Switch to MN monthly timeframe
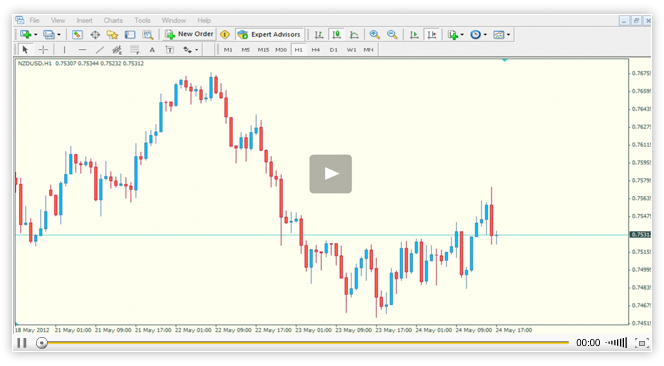Image resolution: width=664 pixels, height=366 pixels. click(x=368, y=50)
